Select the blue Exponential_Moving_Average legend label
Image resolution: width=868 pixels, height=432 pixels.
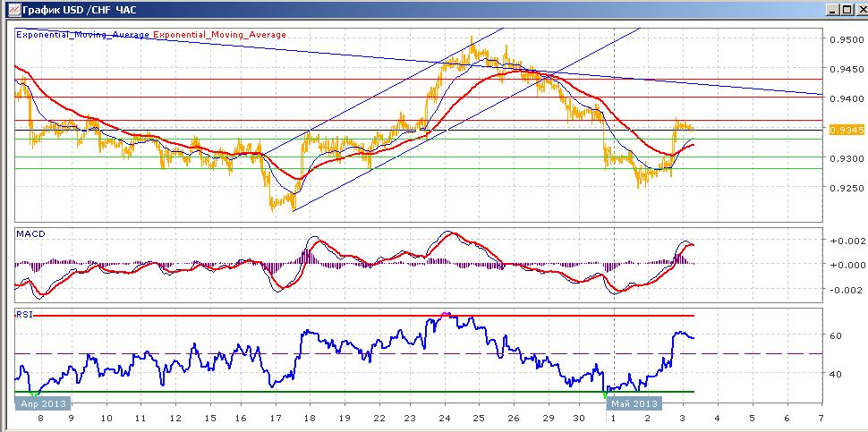[x=83, y=34]
